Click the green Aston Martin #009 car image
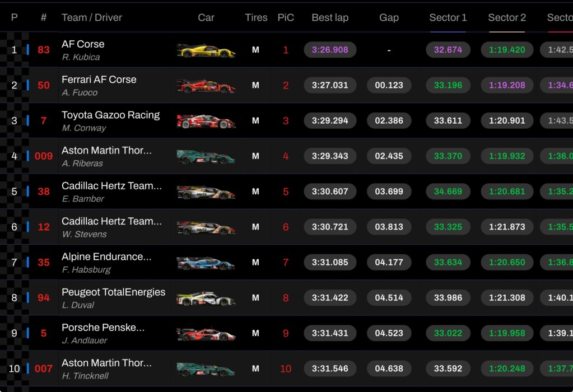 (206, 157)
